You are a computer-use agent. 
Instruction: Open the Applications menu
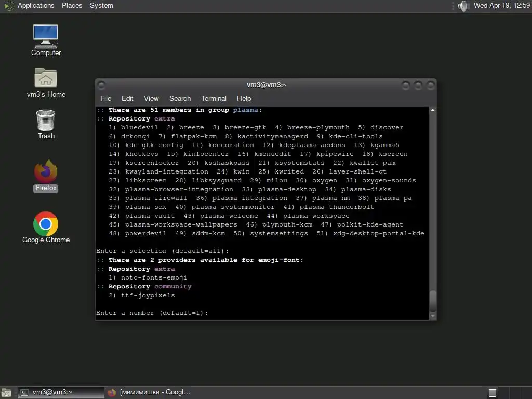coord(36,5)
